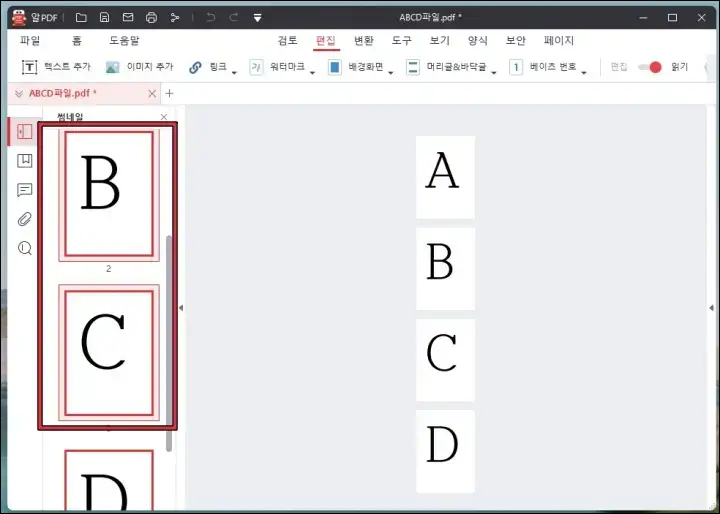Open the 도구 tab

click(401, 40)
